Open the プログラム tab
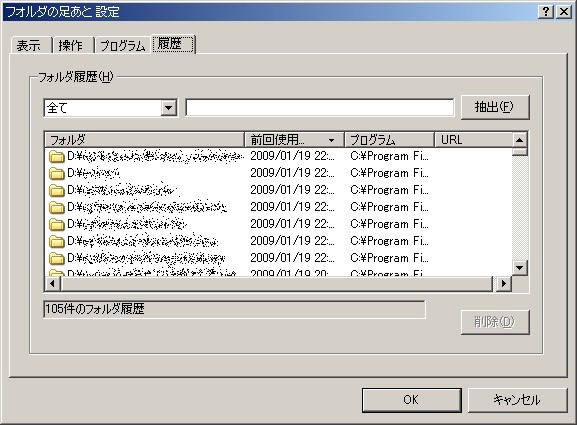The height and width of the screenshot is (425, 577). 123,46
